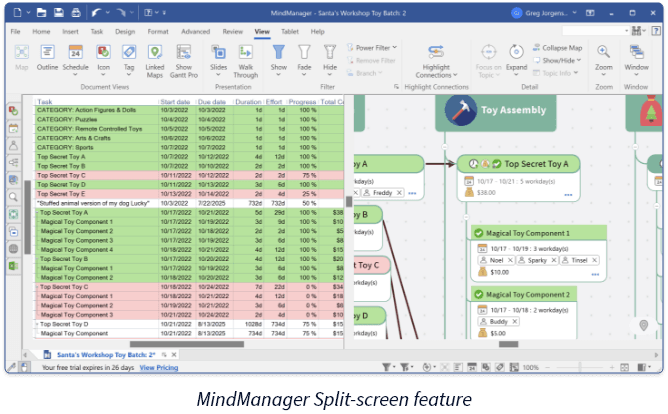Remove Freddy resource tag
Screen dimensions: 668x414
coord(399,193)
